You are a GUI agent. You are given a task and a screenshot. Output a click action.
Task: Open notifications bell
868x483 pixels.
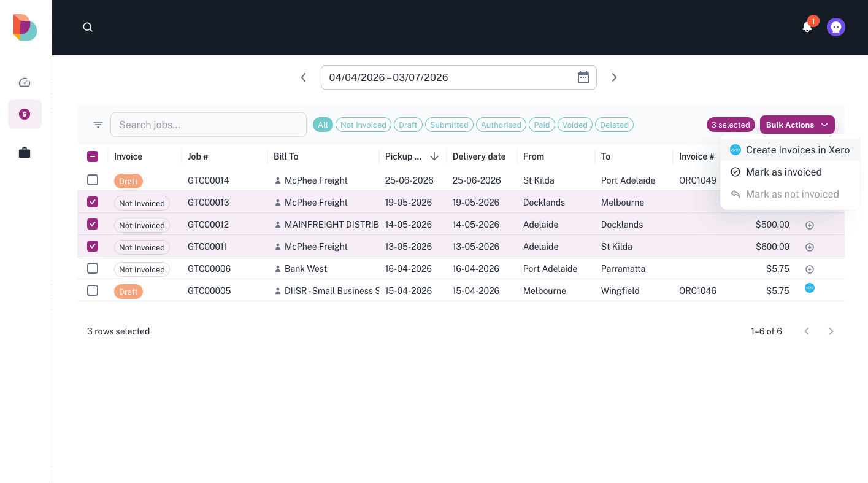click(807, 27)
